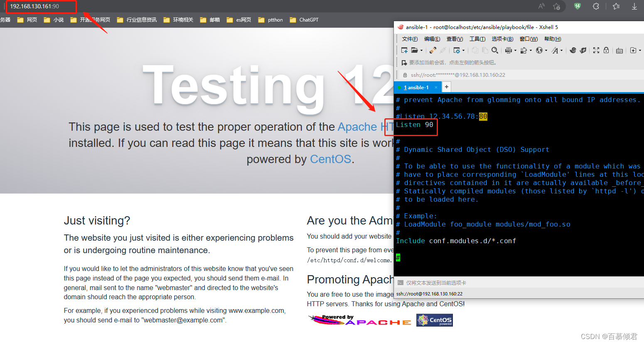Viewport: 644px width, 344px height.
Task: Expand the print dropdown arrow
Action: (515, 51)
